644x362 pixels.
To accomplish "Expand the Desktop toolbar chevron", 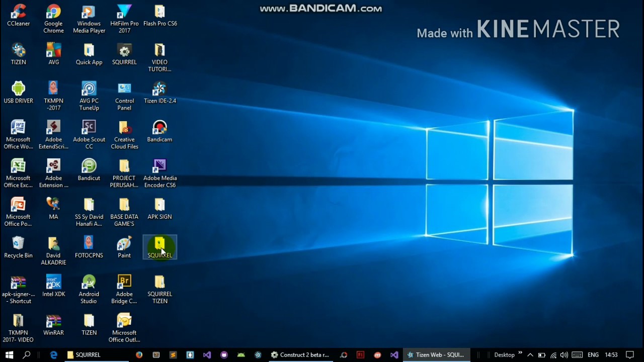I will click(x=520, y=353).
